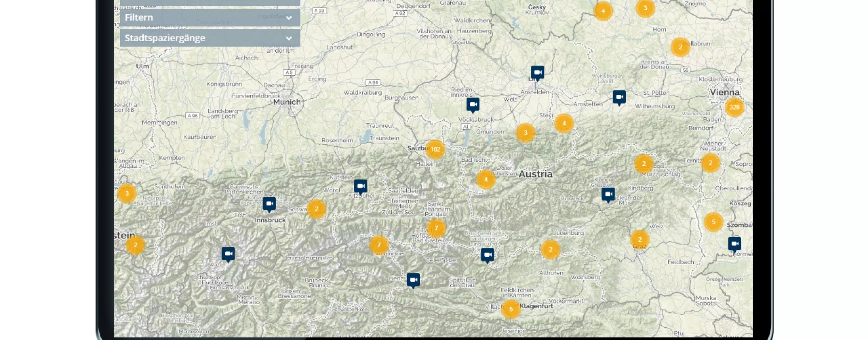Open the 328 webcam cluster near Vienna
This screenshot has height=340, width=868.
[734, 108]
